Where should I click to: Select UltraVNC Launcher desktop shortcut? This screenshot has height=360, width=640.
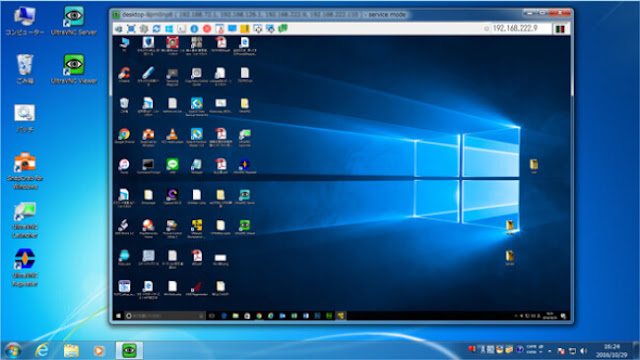click(25, 220)
